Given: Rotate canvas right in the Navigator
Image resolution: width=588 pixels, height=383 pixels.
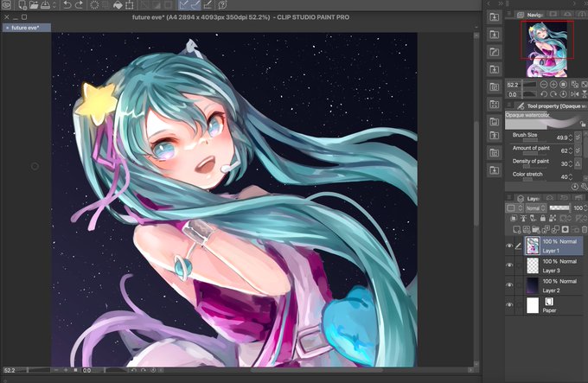Looking at the screenshot, I should coord(553,94).
